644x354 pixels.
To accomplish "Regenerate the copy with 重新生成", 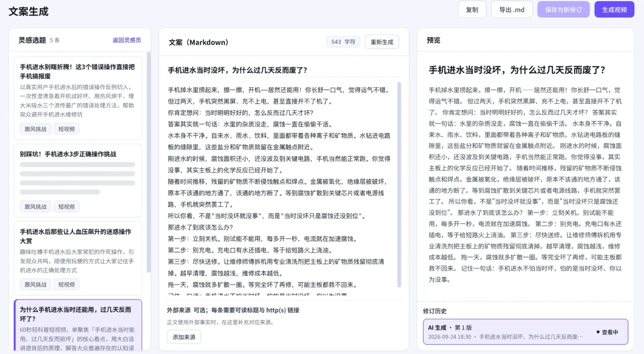I will (382, 42).
